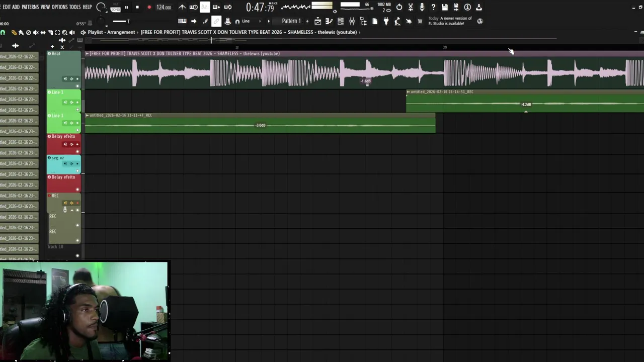
Task: Switch PAT/SONG mode selector
Action: click(x=115, y=8)
